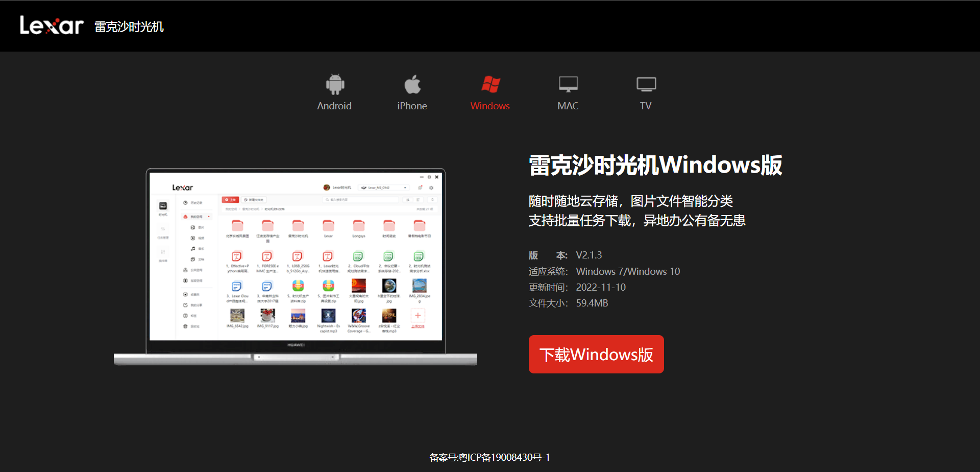The image size is (980, 472).
Task: Click the 下载Windows版 download button
Action: (596, 354)
